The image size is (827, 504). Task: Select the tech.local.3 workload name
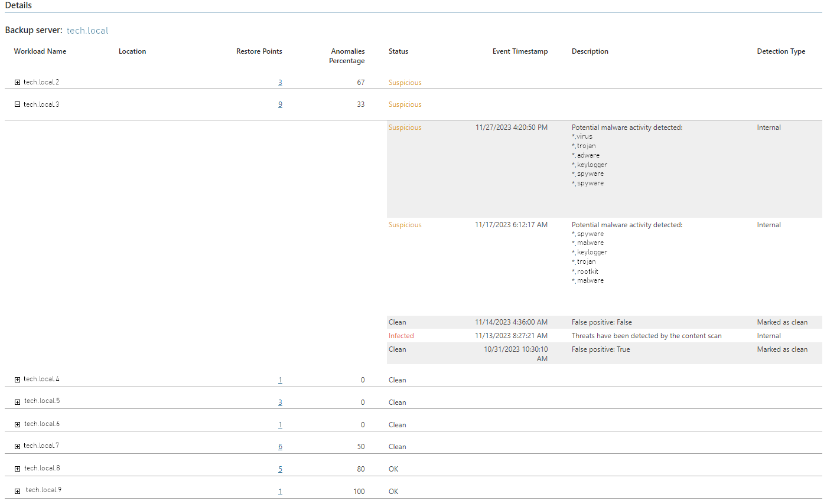[41, 104]
